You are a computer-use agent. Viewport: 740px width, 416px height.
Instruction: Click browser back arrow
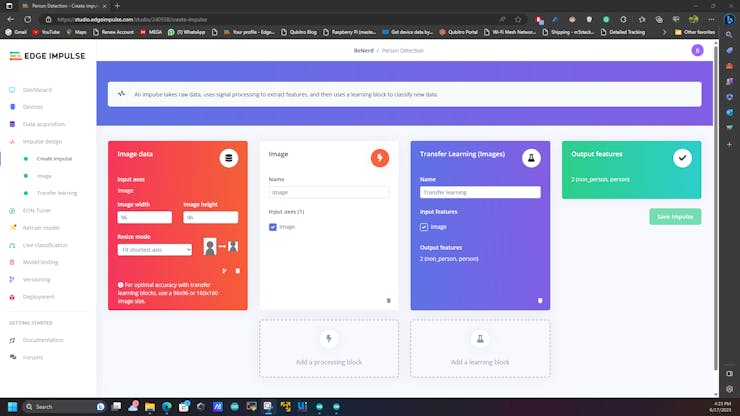pos(11,19)
